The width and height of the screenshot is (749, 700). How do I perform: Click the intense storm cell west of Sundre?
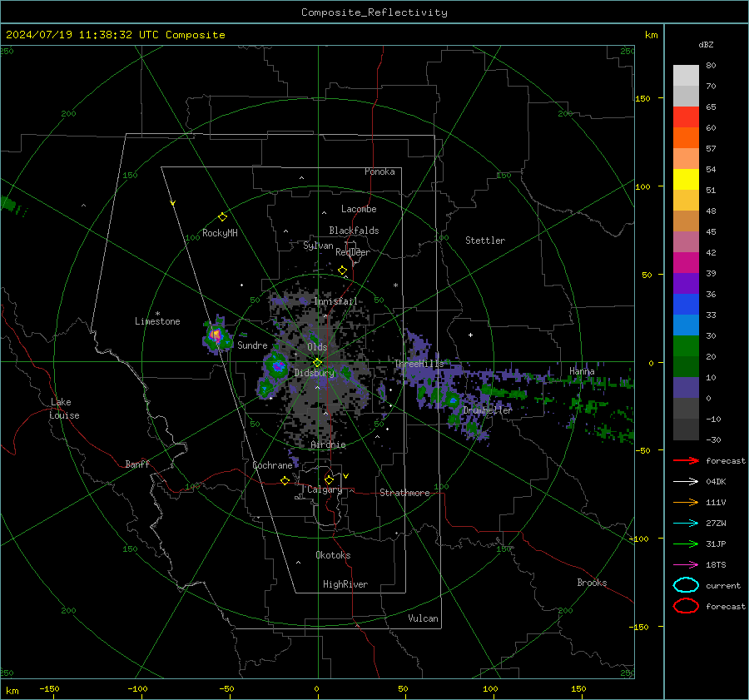tap(216, 335)
